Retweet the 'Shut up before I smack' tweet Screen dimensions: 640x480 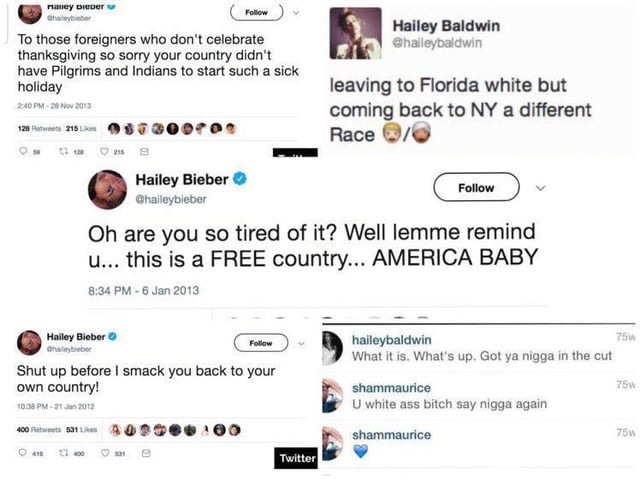pos(64,453)
